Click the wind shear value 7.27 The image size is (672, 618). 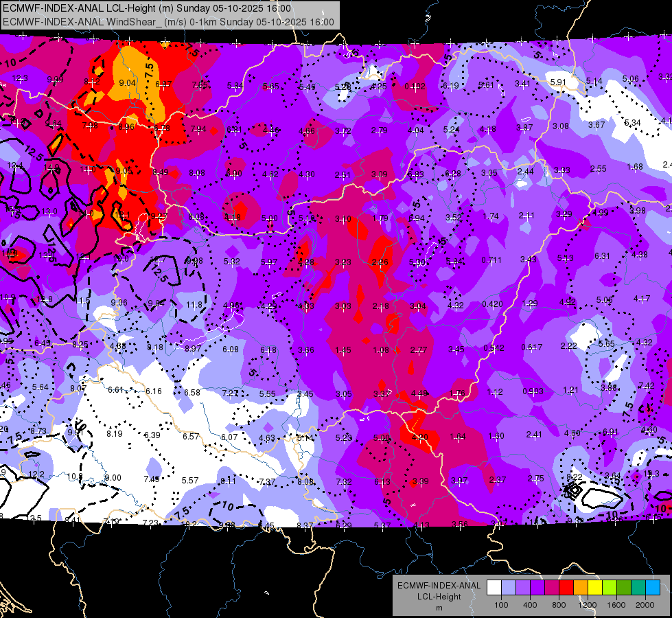pos(230,393)
